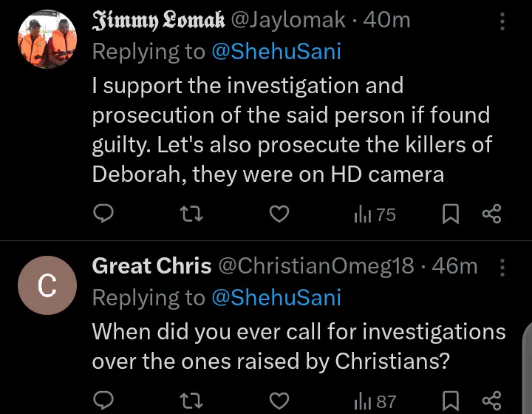Open Jimmy Lomak's profile picture
The width and height of the screenshot is (532, 414).
47,38
